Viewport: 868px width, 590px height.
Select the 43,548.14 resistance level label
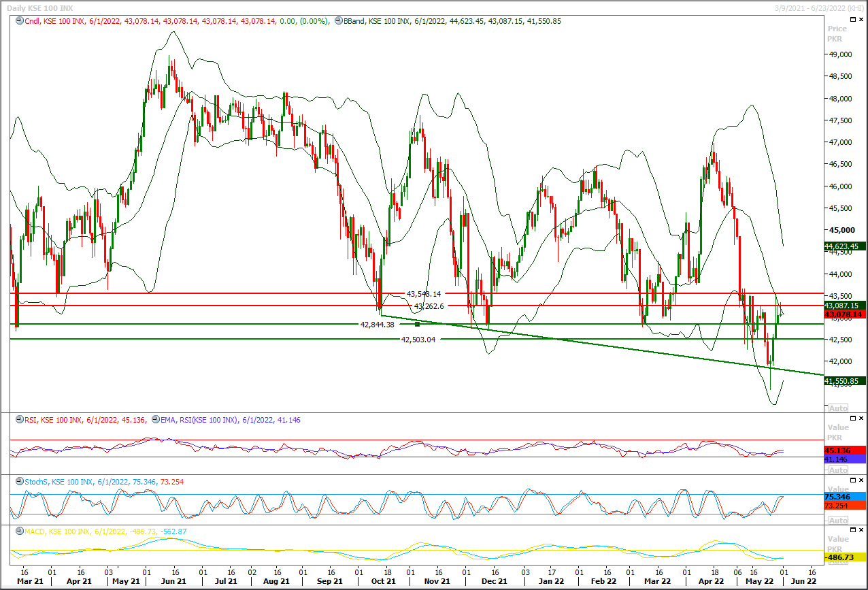(x=424, y=294)
